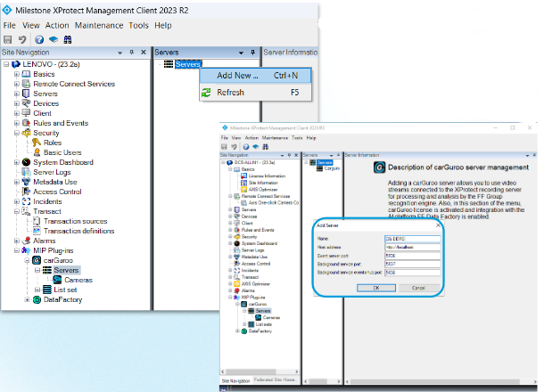Choose Refresh from context menu
The height and width of the screenshot is (392, 544).
tap(255, 93)
